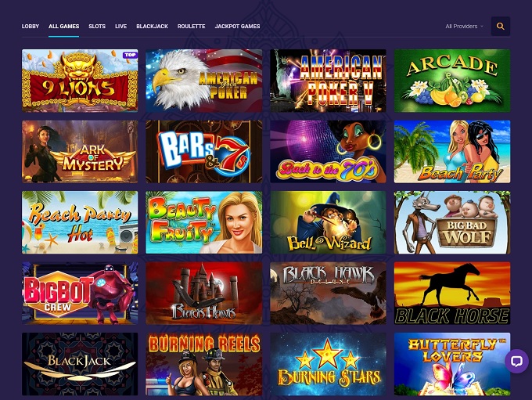The height and width of the screenshot is (400, 532).
Task: Launch the Arcade fruit game
Action: tap(452, 81)
